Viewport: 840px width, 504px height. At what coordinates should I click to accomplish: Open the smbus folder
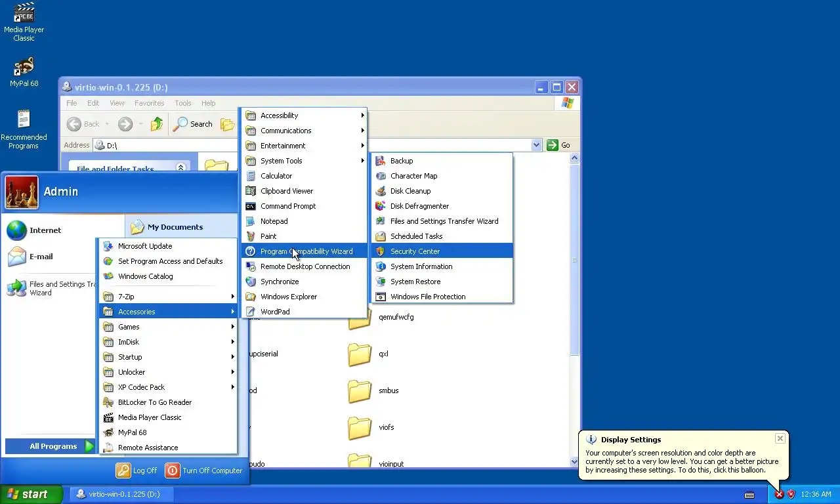click(373, 391)
